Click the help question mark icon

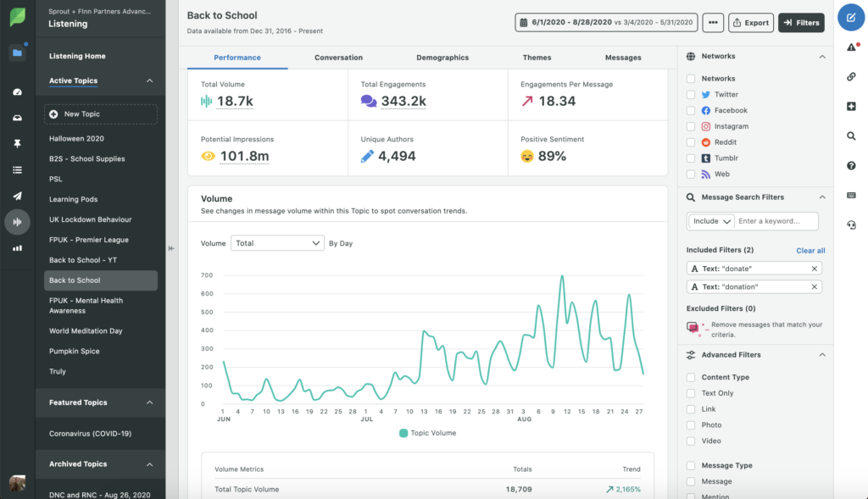[851, 166]
